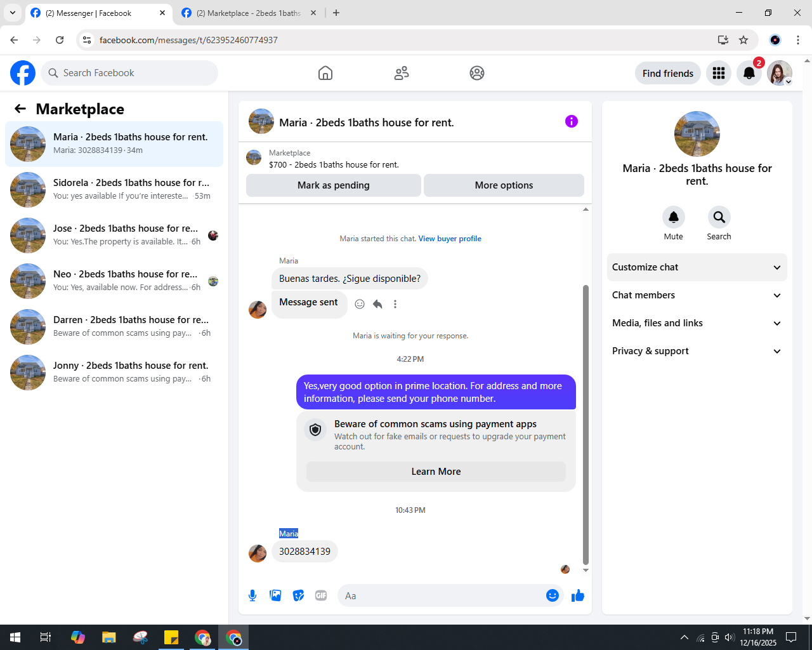Choose a GIF
This screenshot has width=812, height=650.
321,595
